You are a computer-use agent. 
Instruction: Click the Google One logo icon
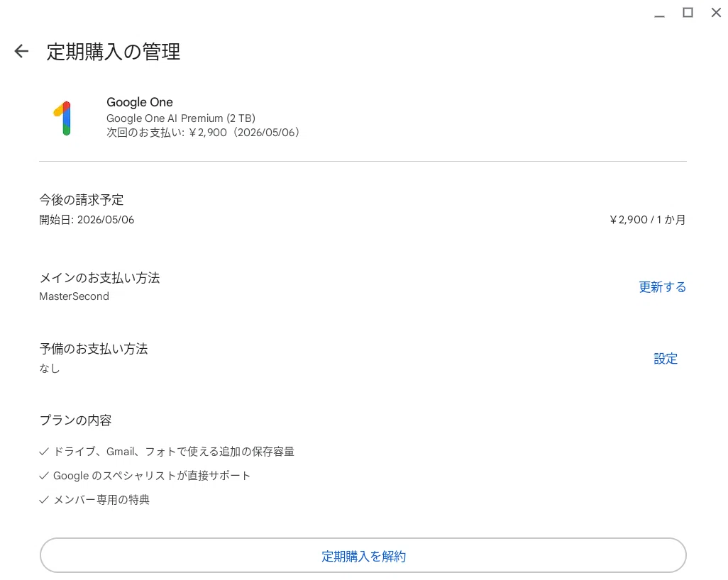tap(62, 118)
